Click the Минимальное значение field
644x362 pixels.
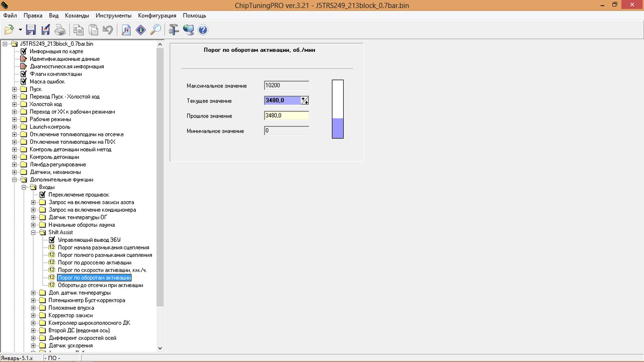[x=286, y=131]
